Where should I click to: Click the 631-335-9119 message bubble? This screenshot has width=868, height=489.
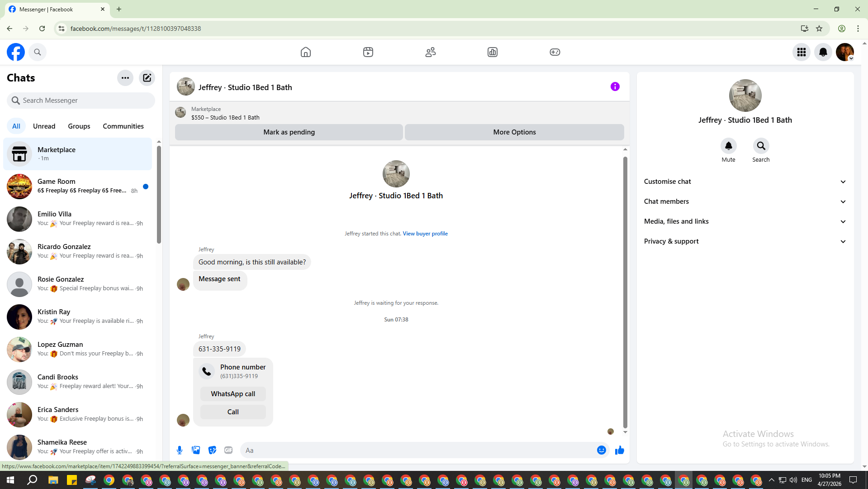click(x=219, y=349)
